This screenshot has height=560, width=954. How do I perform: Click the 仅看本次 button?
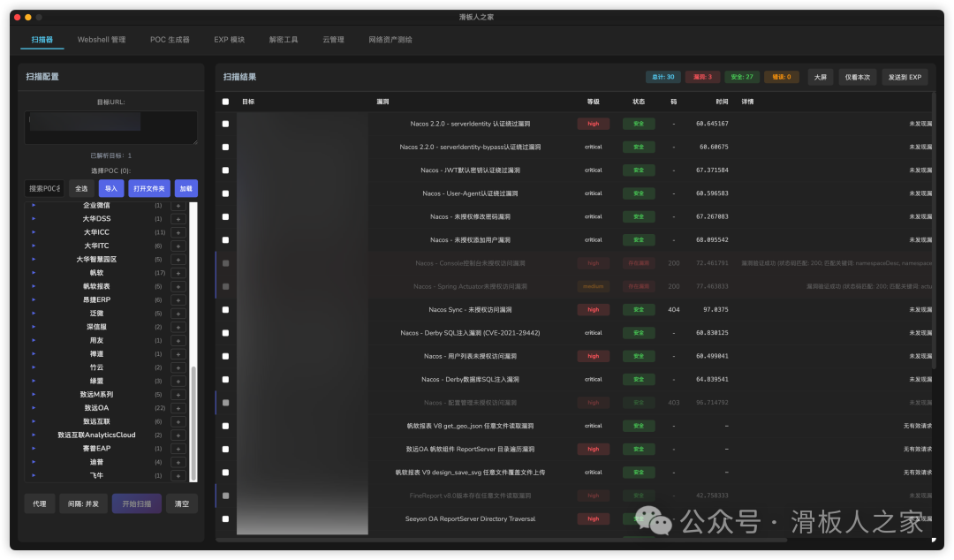[x=857, y=78]
